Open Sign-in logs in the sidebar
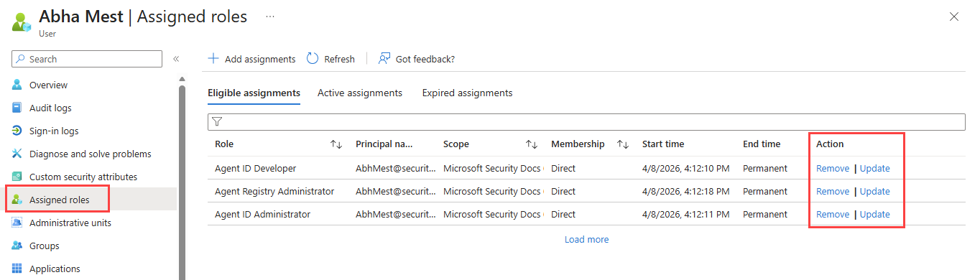The height and width of the screenshot is (280, 980). click(54, 131)
